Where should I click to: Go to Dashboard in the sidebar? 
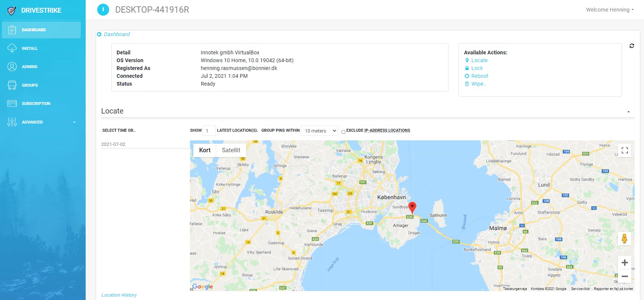(41, 30)
